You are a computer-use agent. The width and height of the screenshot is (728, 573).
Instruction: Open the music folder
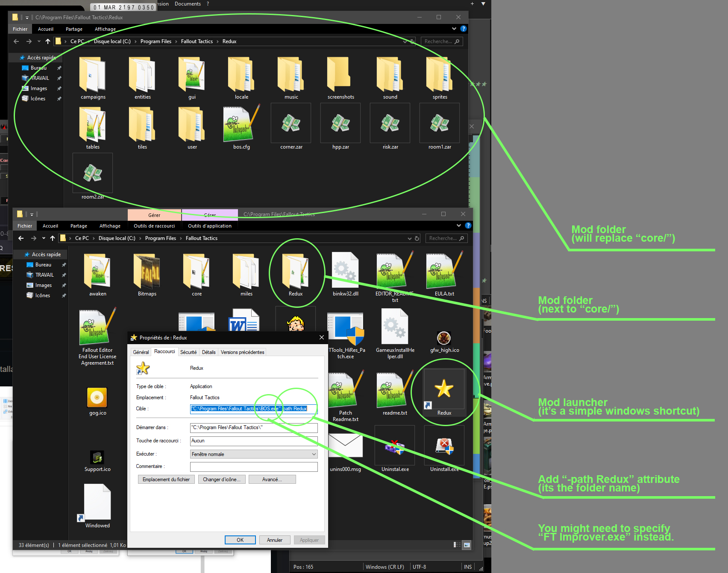tap(291, 78)
